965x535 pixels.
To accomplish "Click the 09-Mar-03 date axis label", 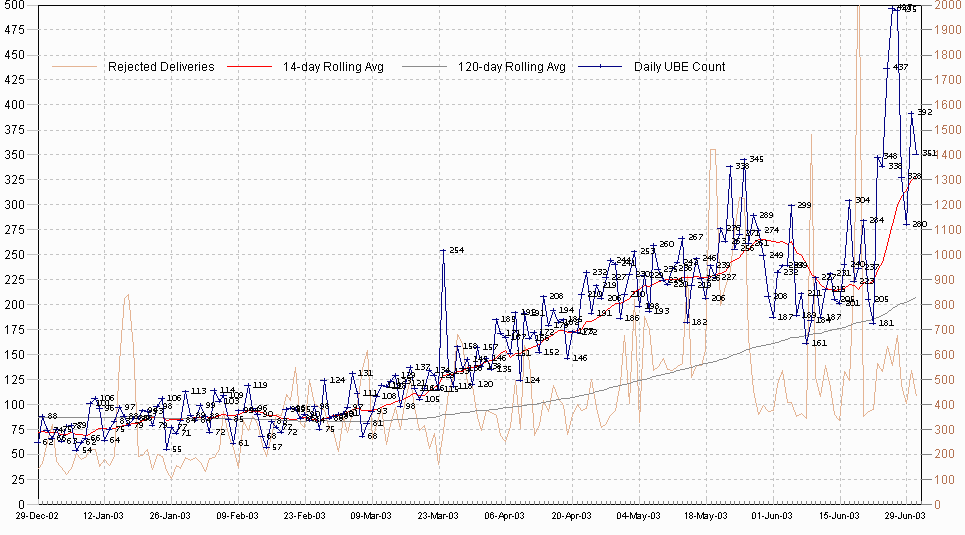I will [x=370, y=516].
